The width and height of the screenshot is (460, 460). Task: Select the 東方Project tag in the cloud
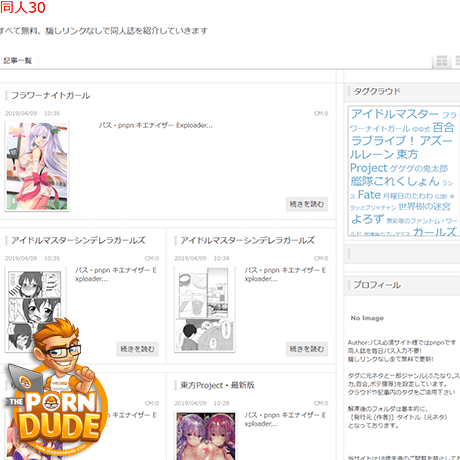pyautogui.click(x=383, y=161)
